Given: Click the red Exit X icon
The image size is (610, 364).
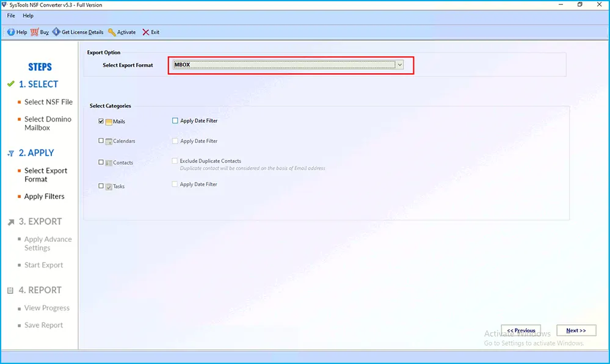Looking at the screenshot, I should point(145,32).
